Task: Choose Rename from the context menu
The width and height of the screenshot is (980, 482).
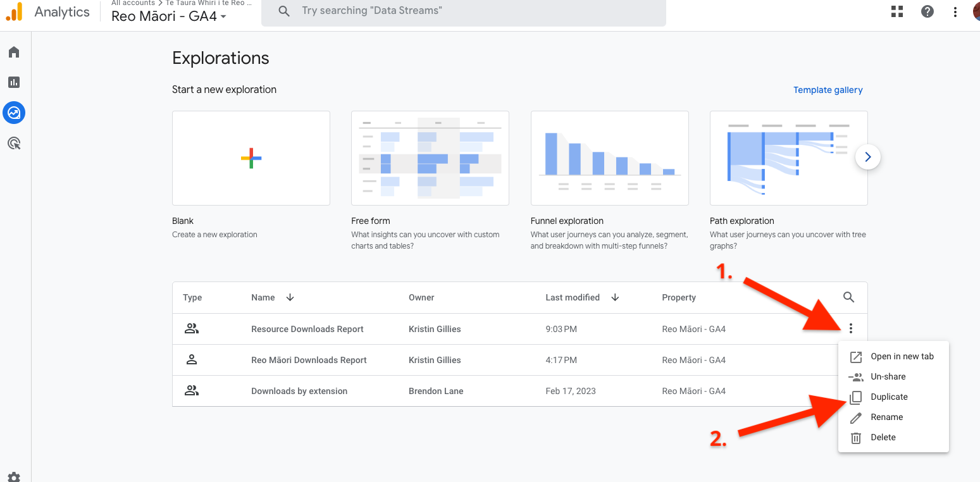Action: click(886, 417)
